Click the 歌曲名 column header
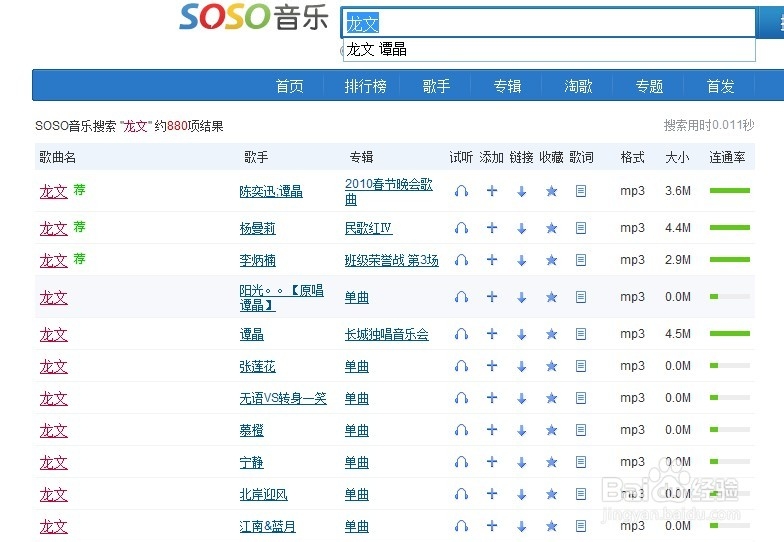This screenshot has height=542, width=784. [x=58, y=158]
